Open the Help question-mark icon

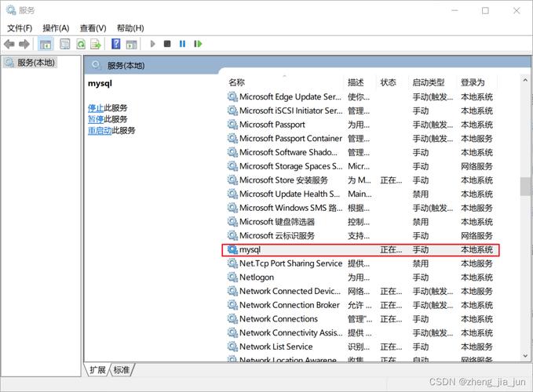tap(116, 44)
